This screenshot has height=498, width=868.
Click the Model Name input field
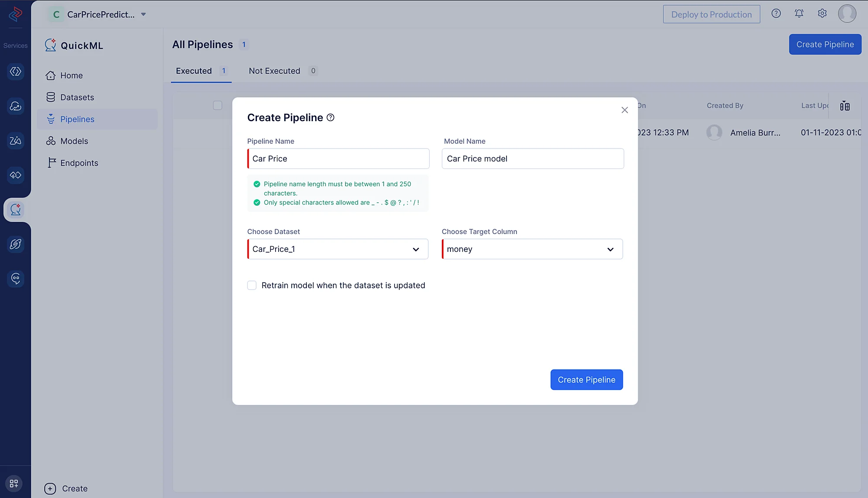click(x=533, y=159)
